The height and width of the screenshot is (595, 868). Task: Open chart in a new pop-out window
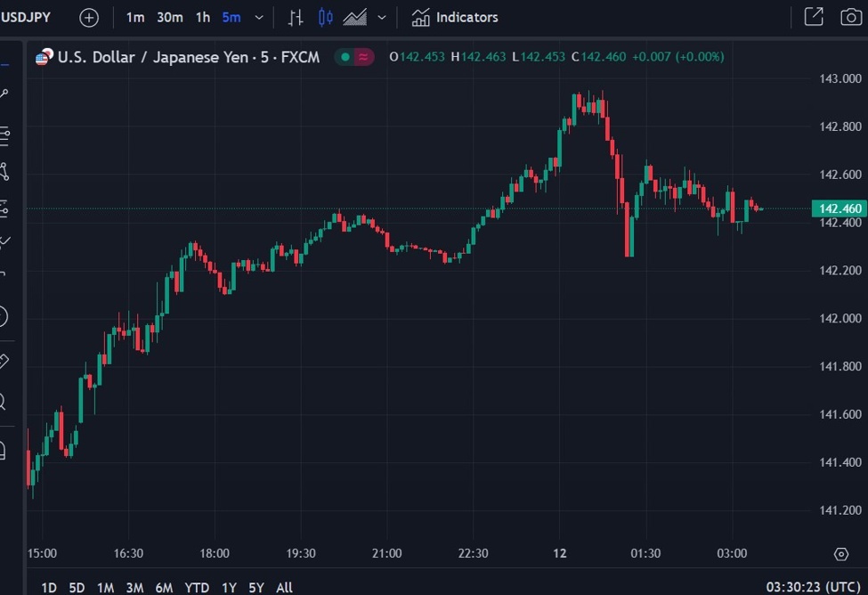815,16
